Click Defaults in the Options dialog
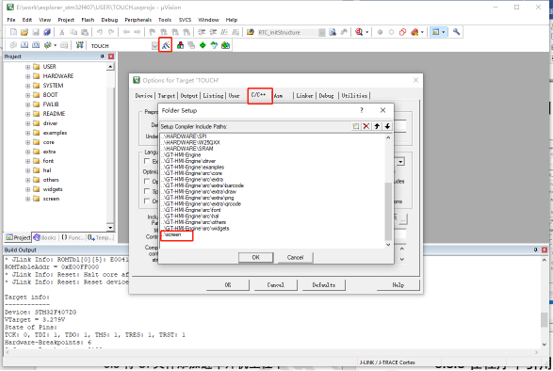Image resolution: width=553 pixels, height=371 pixels. point(324,285)
